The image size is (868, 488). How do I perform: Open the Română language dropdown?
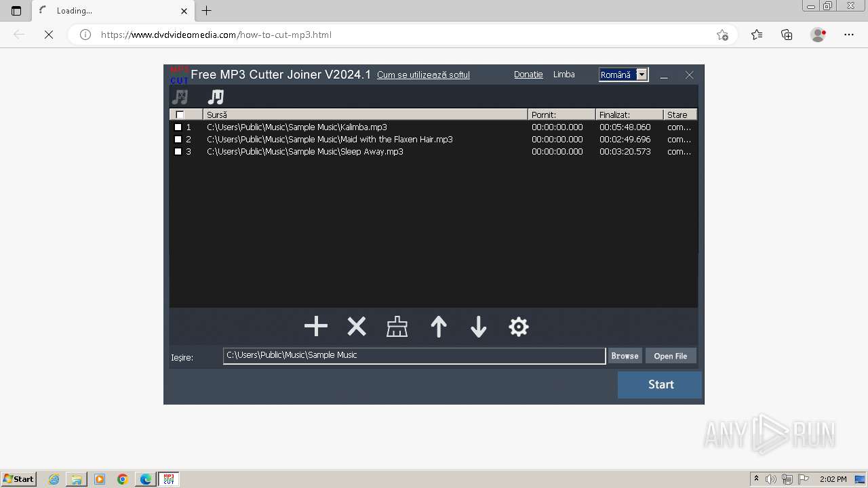tap(642, 75)
